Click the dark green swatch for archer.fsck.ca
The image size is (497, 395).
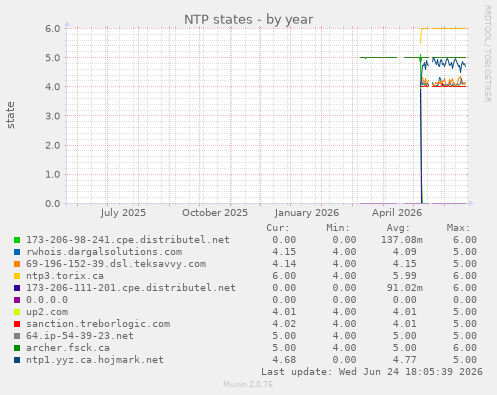[17, 348]
